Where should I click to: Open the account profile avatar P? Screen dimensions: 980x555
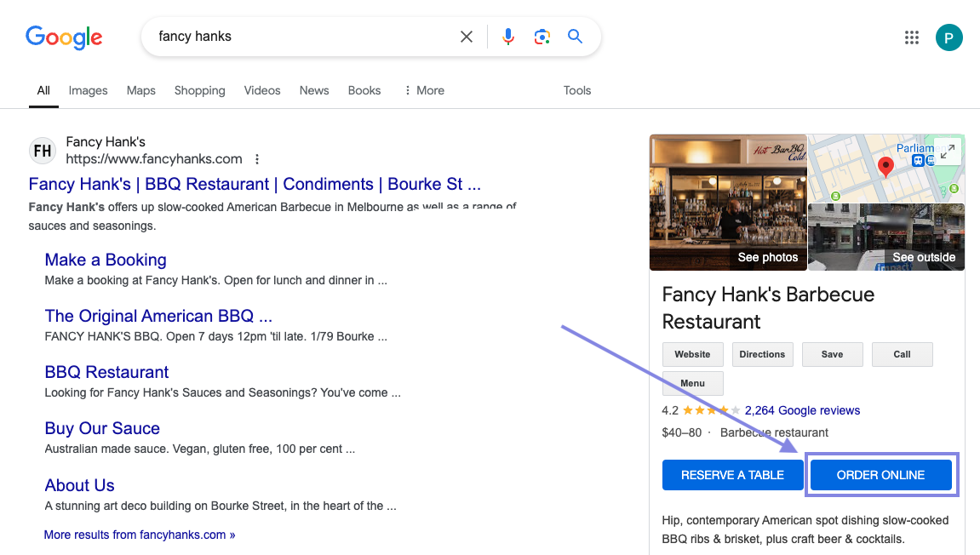[948, 37]
